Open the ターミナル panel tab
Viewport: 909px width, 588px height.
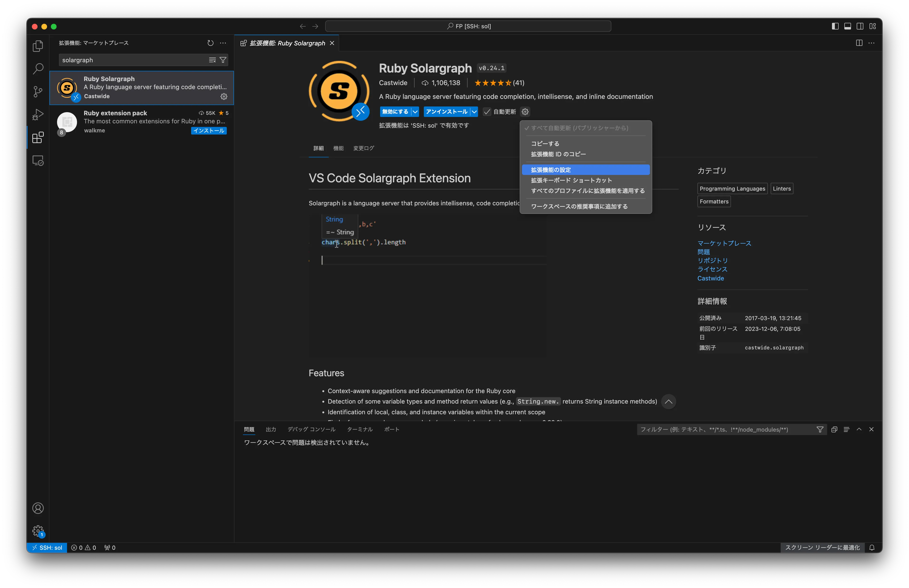360,429
